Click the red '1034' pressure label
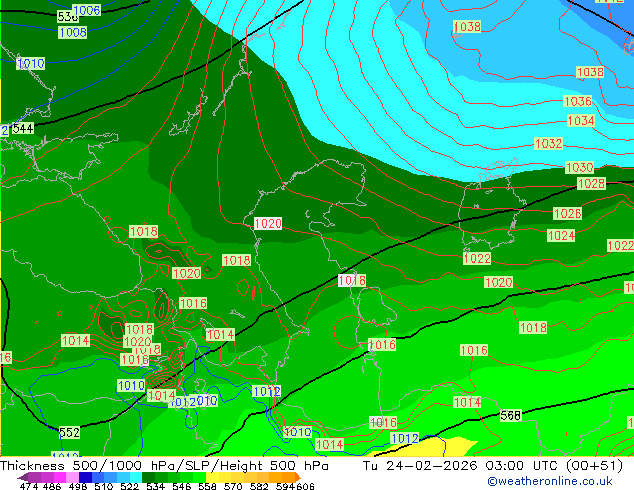This screenshot has height=490, width=634. [581, 120]
